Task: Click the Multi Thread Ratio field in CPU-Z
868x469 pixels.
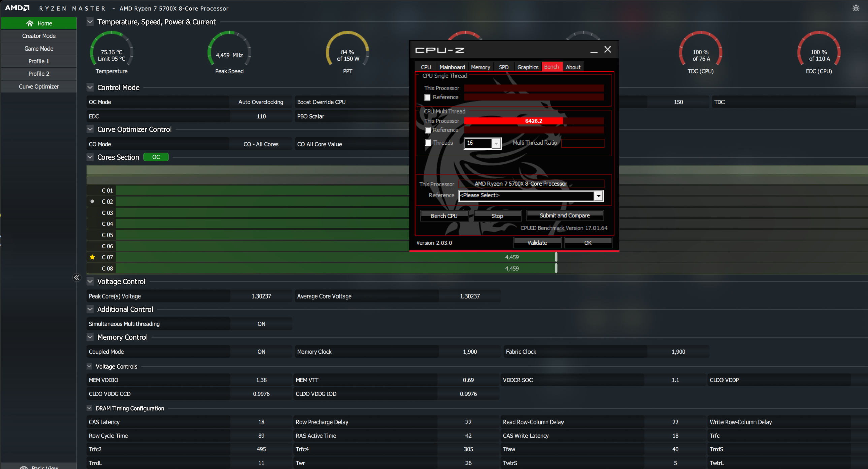Action: [583, 143]
